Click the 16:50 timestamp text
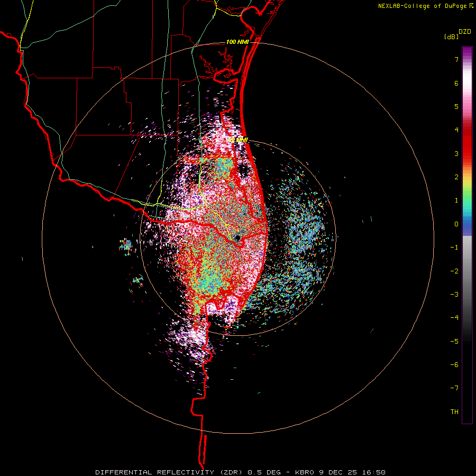The width and height of the screenshot is (476, 476). click(x=373, y=472)
